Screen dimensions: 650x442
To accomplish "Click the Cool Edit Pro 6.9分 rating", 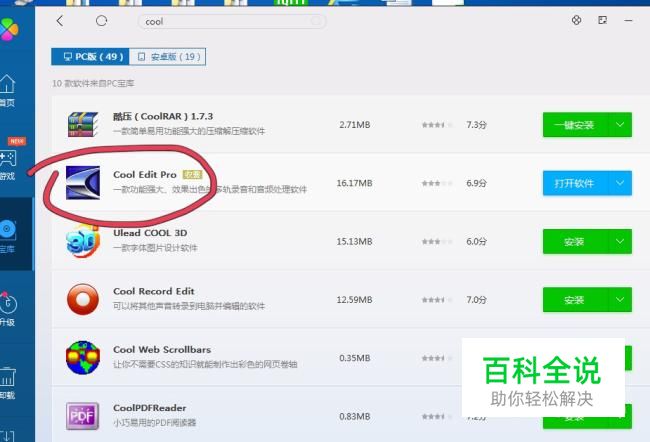I will (x=476, y=183).
